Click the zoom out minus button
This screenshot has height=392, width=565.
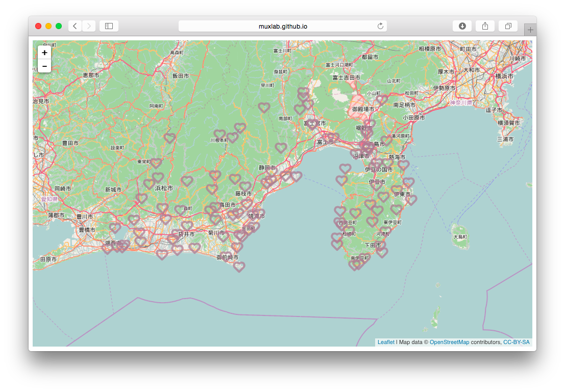[44, 66]
